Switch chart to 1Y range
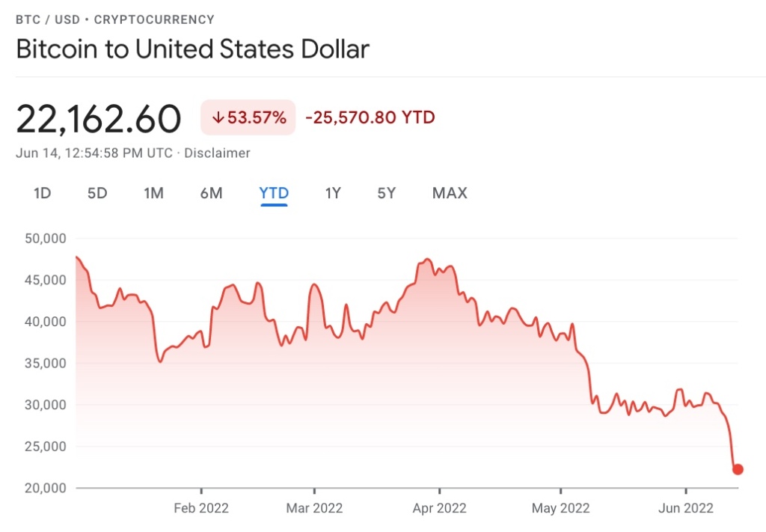Image resolution: width=766 pixels, height=532 pixels. (x=333, y=193)
